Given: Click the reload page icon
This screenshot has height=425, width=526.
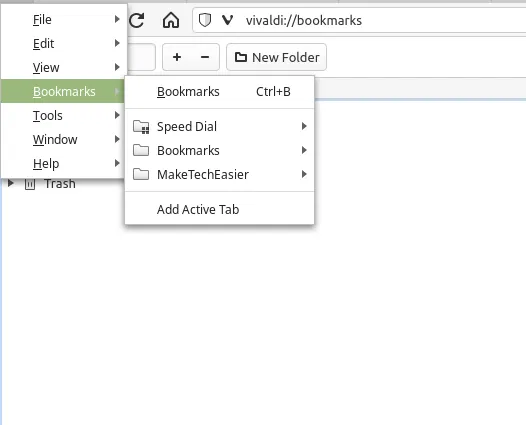Looking at the screenshot, I should (x=137, y=20).
